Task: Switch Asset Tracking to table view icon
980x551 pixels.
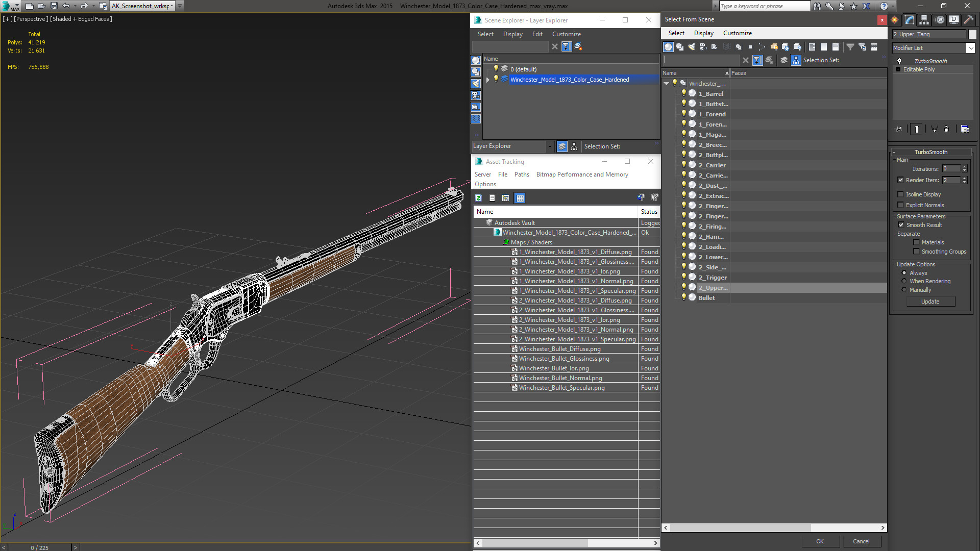Action: tap(520, 198)
